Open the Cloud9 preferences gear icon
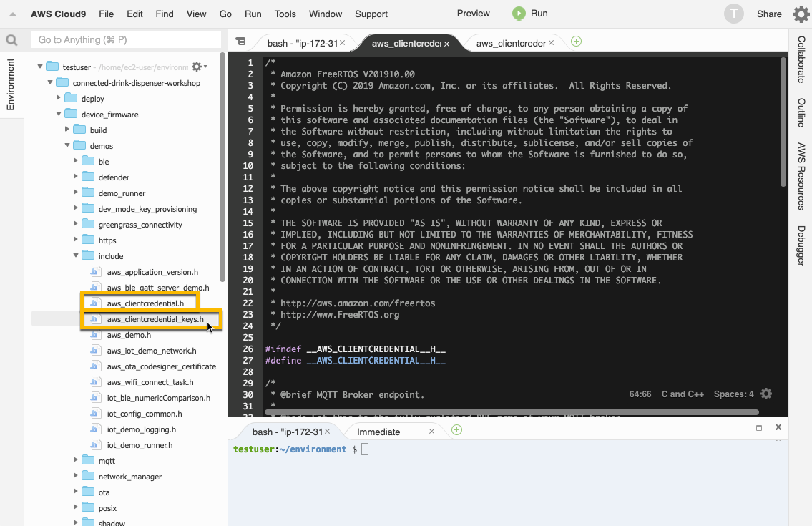 [801, 14]
